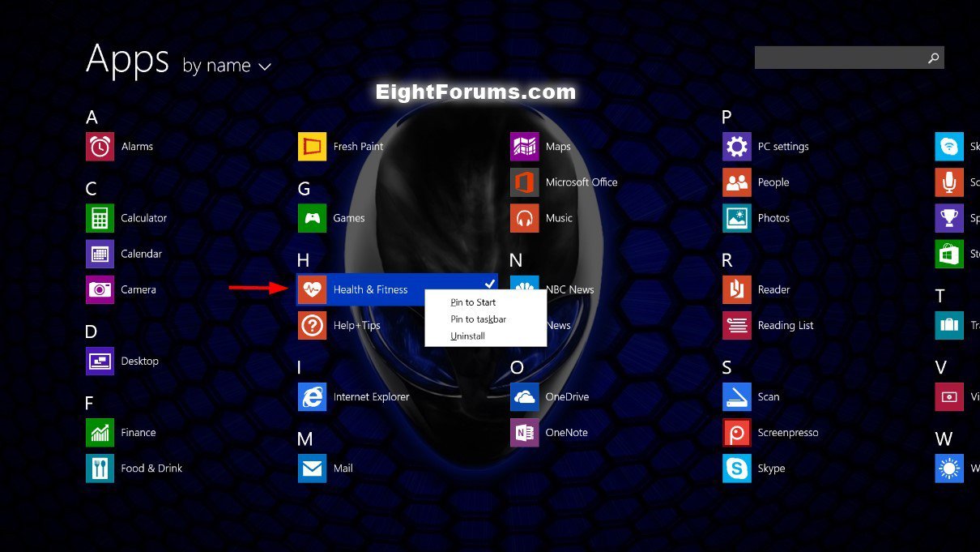Open the Reader app icon
The width and height of the screenshot is (980, 552).
pos(736,289)
